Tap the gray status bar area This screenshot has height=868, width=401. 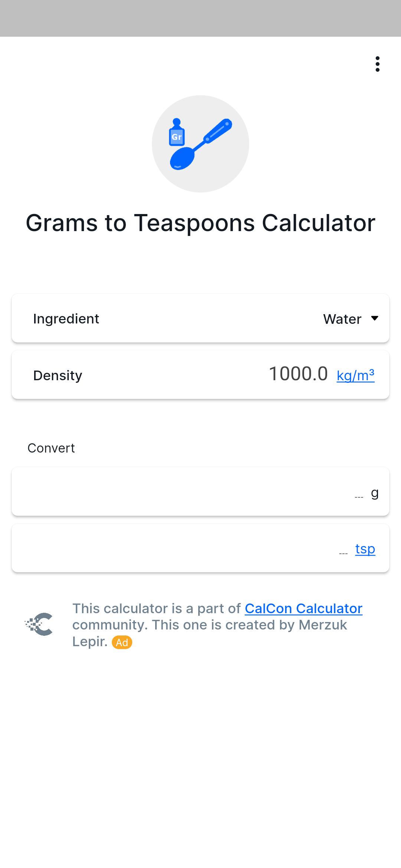pos(200,18)
